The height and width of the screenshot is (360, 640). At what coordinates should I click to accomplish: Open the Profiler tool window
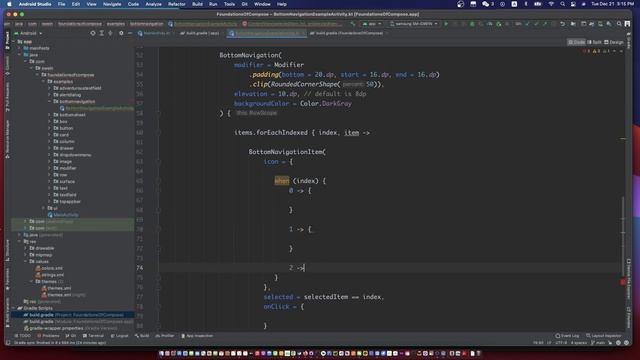tap(165, 336)
